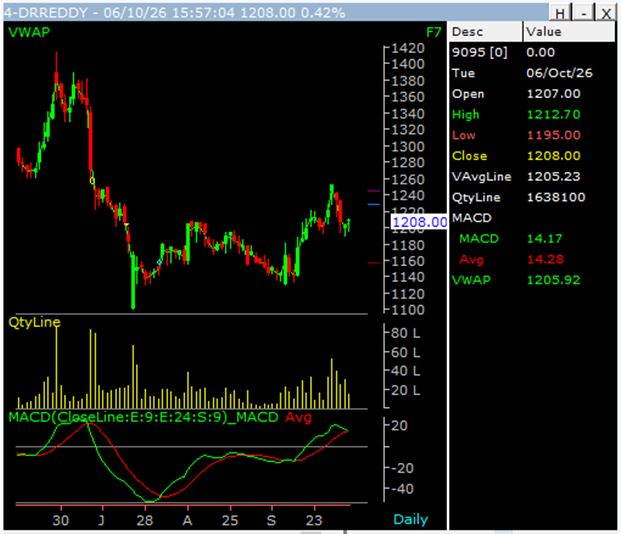Click the purple marker near 1240 level
Image resolution: width=621 pixels, height=534 pixels.
pyautogui.click(x=374, y=191)
